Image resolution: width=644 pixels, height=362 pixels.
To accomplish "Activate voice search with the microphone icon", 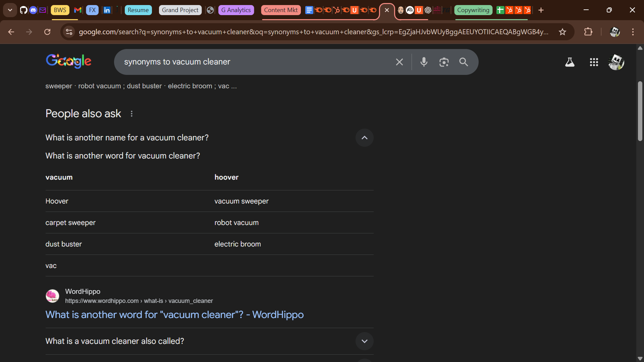I will tap(424, 62).
